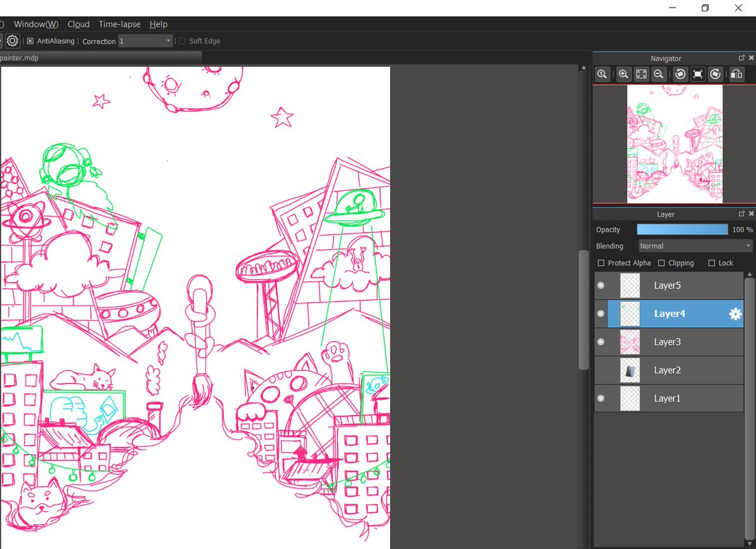Screen dimensions: 756x549
Task: Click the Navigator preview thumbnail
Action: click(x=675, y=144)
